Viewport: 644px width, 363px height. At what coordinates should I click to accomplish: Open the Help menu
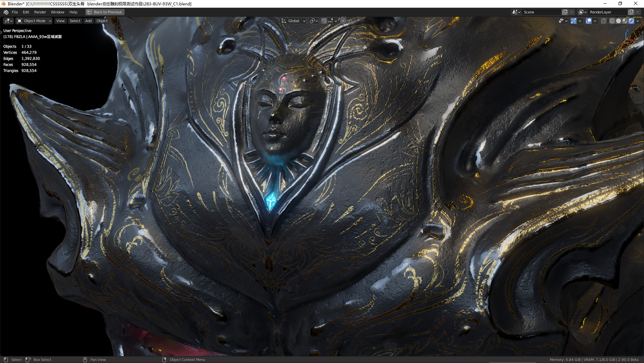point(73,12)
